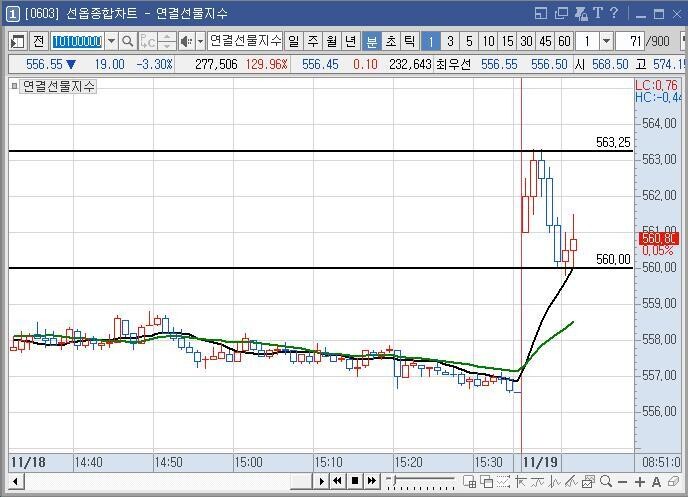Click the panel layout icon left of 전
Screen dimensions: 688x497
coord(18,42)
